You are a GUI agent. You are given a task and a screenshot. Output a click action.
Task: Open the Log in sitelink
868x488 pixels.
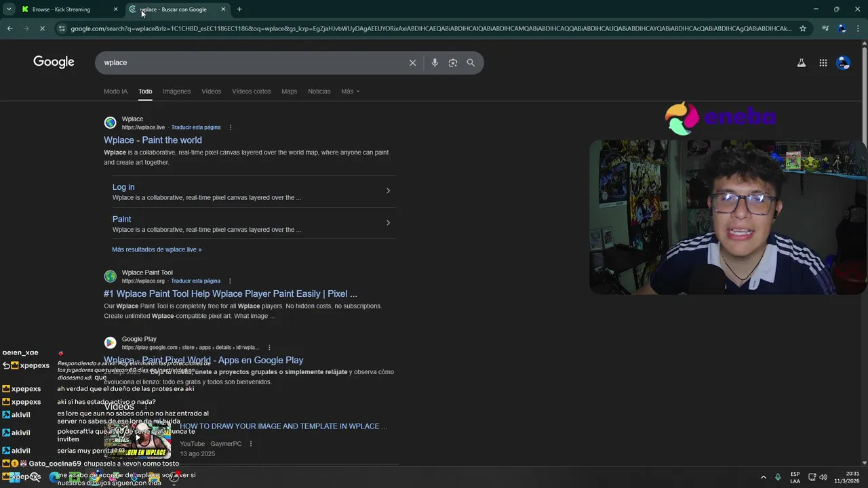pos(123,187)
